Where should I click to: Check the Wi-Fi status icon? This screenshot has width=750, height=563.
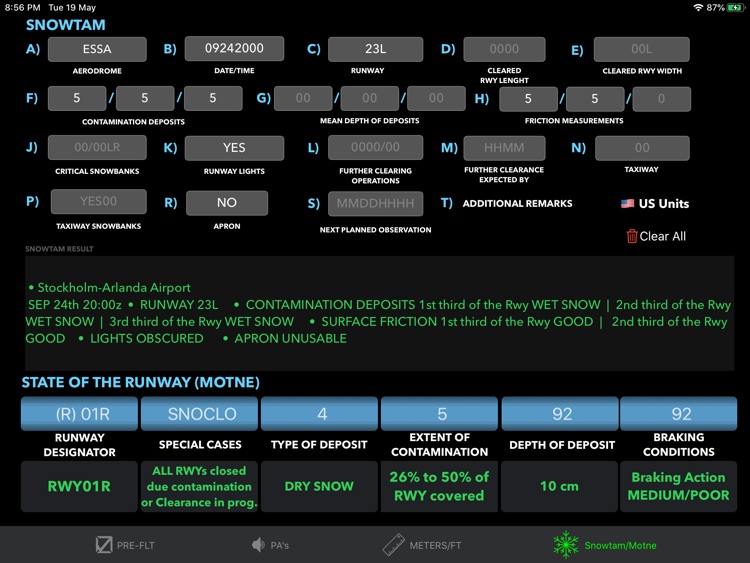click(x=698, y=8)
